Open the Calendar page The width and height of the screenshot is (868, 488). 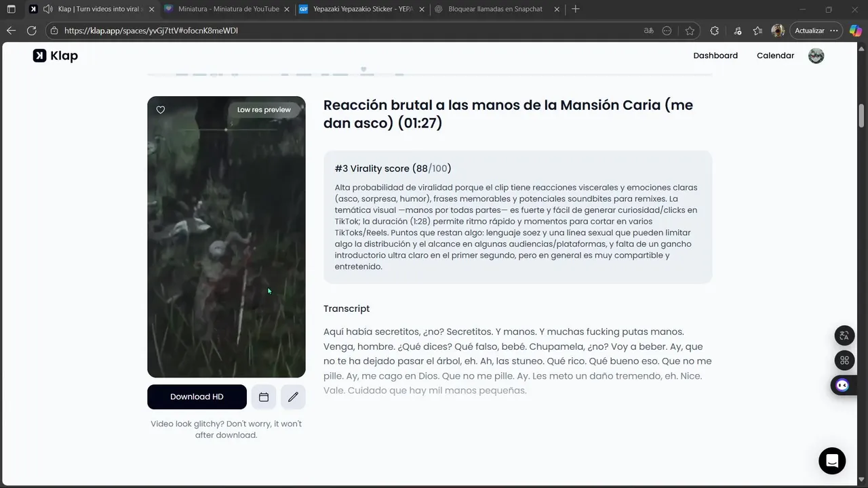[x=775, y=56]
